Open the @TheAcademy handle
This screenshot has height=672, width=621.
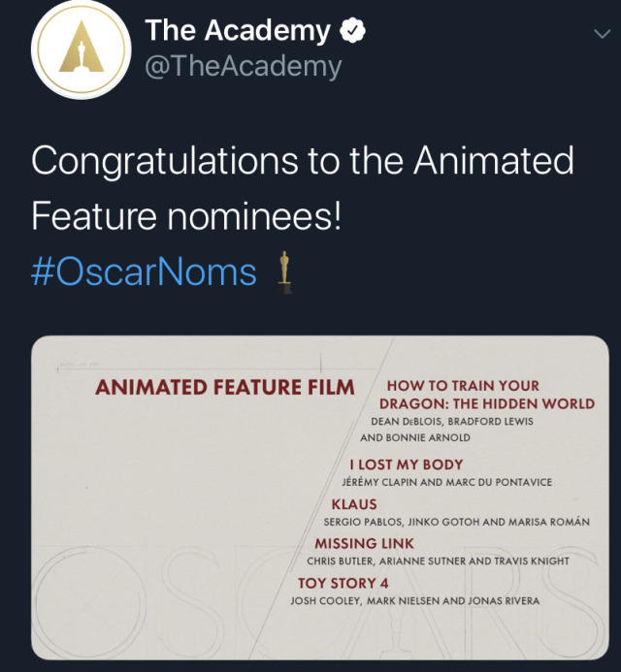(244, 67)
